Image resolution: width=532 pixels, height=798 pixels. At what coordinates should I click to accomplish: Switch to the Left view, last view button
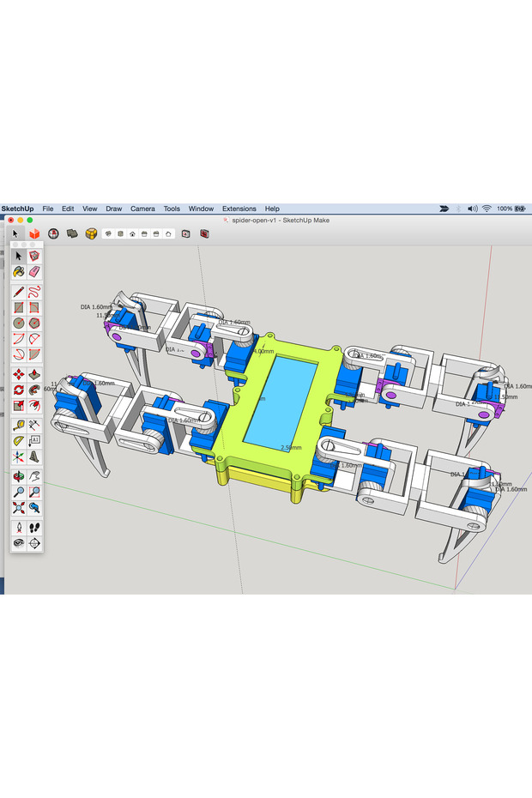point(168,233)
